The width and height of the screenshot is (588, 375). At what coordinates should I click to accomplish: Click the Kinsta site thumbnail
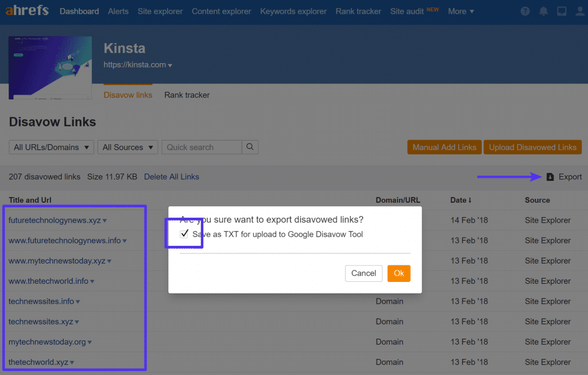[50, 68]
